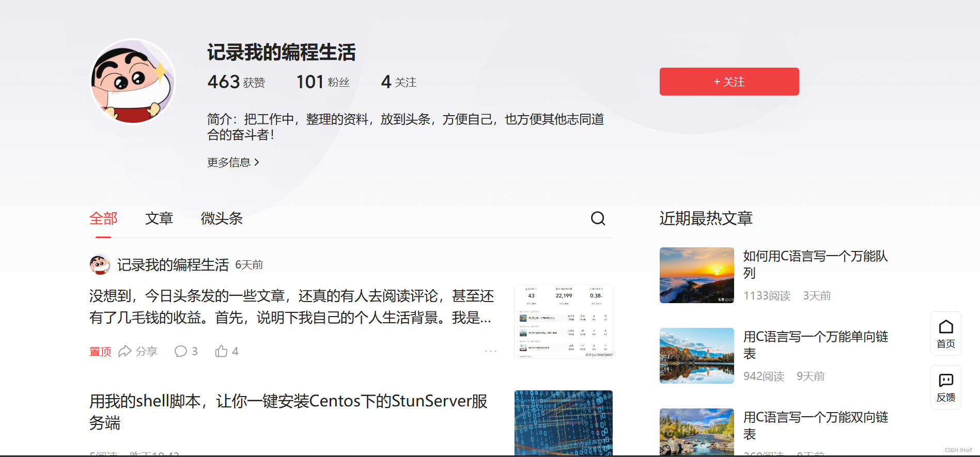Image resolution: width=980 pixels, height=457 pixels.
Task: Open hot article 用C语言写一个万能双向链表
Action: (815, 425)
